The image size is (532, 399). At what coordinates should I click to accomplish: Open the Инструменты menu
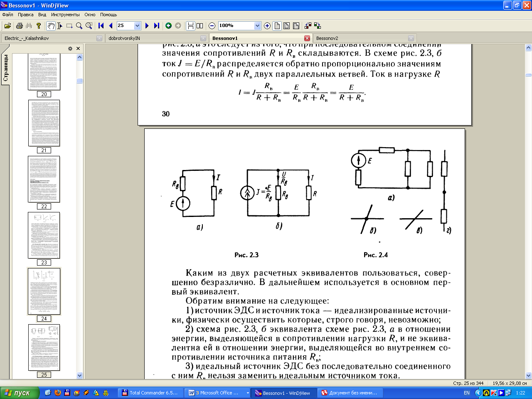coord(65,15)
